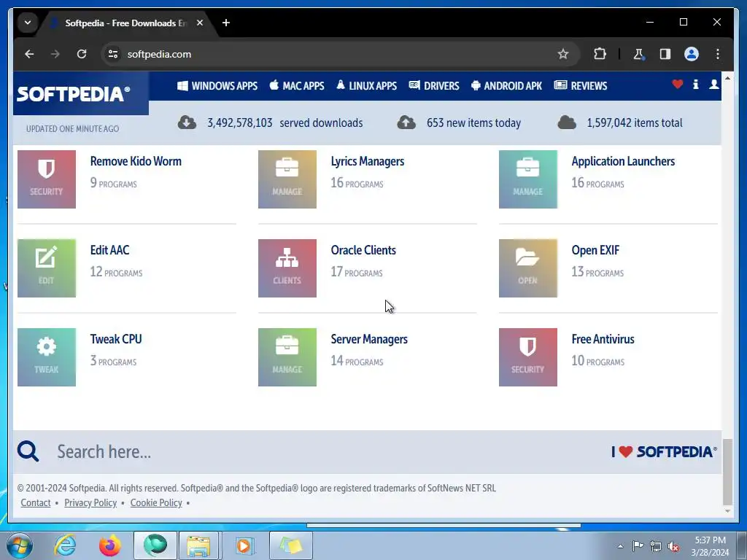Screen dimensions: 747x560
Task: Show hidden system tray icons
Action: tap(620, 546)
